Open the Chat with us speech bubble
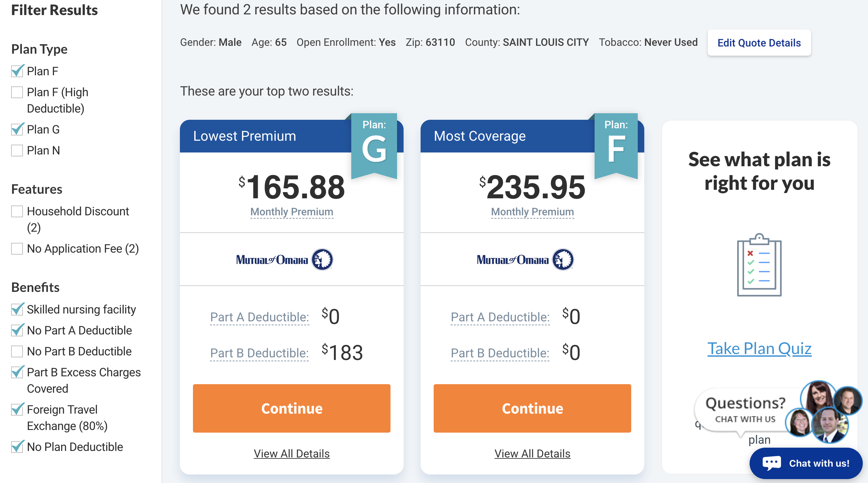Image resolution: width=868 pixels, height=483 pixels. click(x=806, y=463)
